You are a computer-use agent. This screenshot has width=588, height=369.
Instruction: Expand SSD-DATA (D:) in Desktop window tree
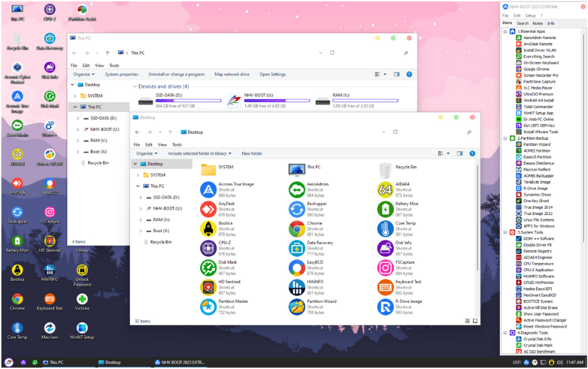pyautogui.click(x=141, y=198)
